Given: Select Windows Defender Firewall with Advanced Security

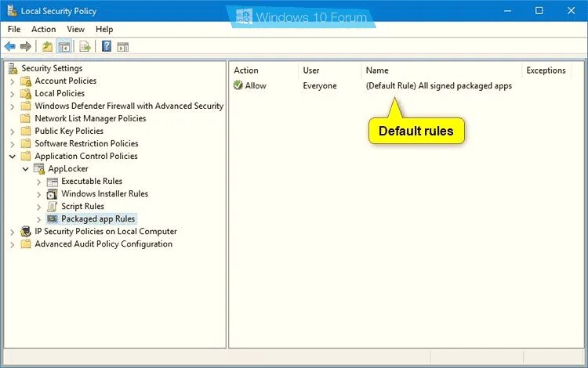Looking at the screenshot, I should 129,106.
